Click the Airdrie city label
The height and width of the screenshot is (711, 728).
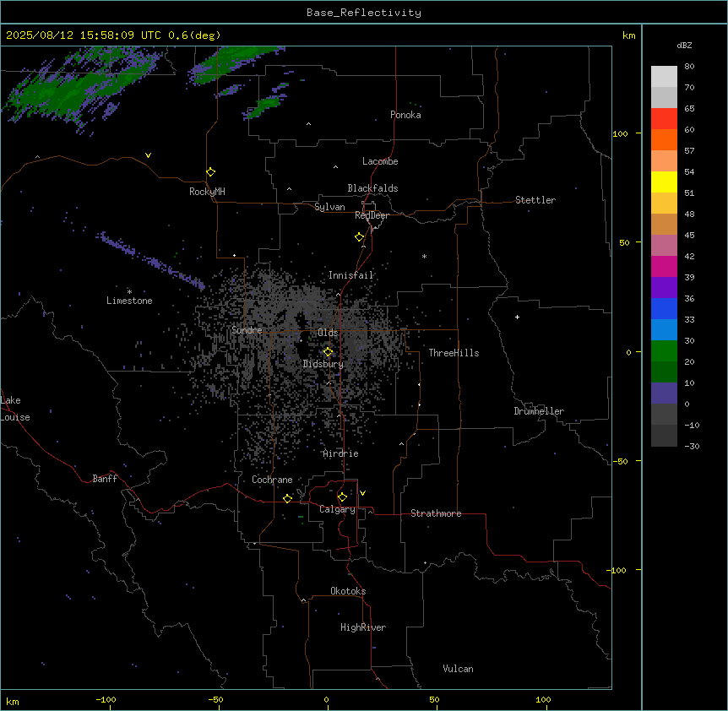pos(341,453)
